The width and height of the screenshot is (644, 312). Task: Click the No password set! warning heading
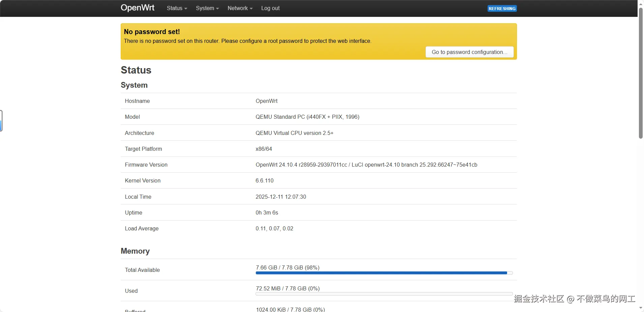tap(152, 32)
